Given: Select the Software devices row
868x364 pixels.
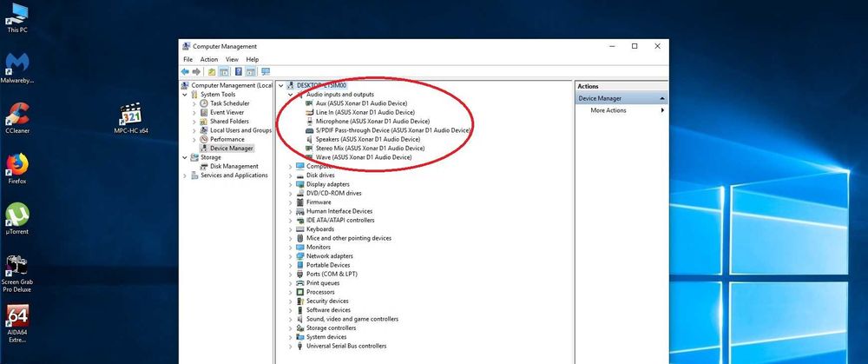Looking at the screenshot, I should click(x=328, y=310).
